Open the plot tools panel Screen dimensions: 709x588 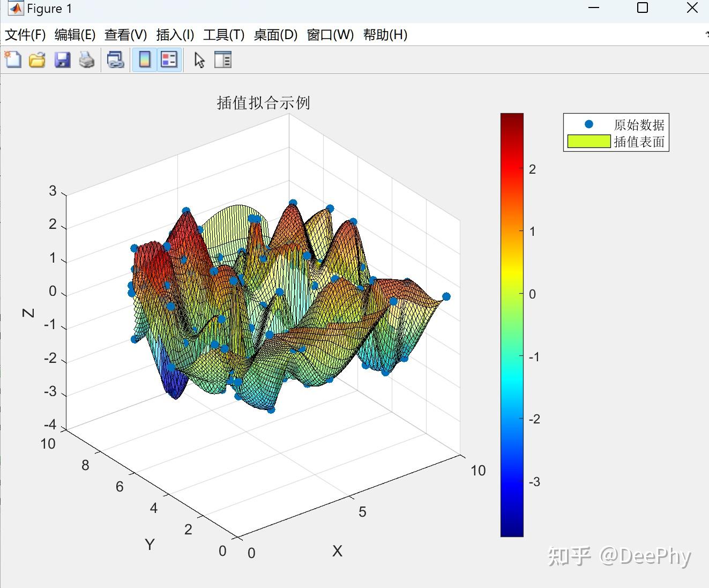click(x=223, y=59)
